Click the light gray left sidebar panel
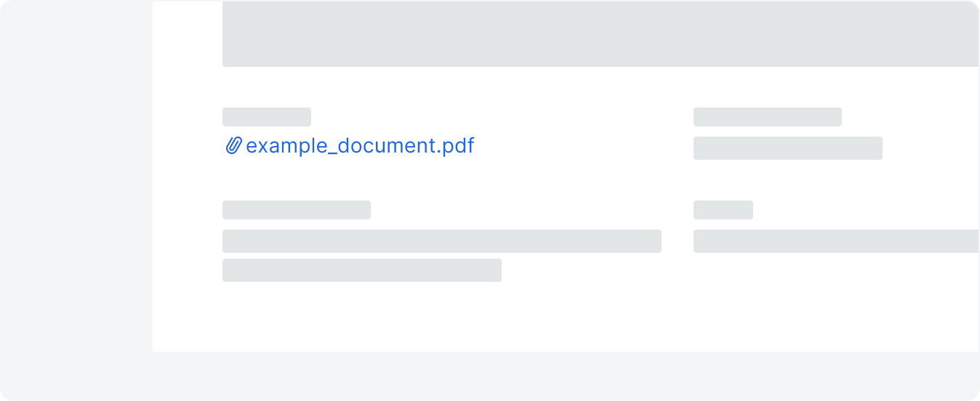980x401 pixels. 76,200
